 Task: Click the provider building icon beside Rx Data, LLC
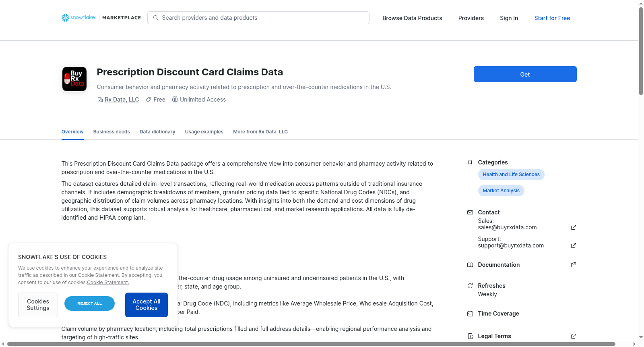100,100
